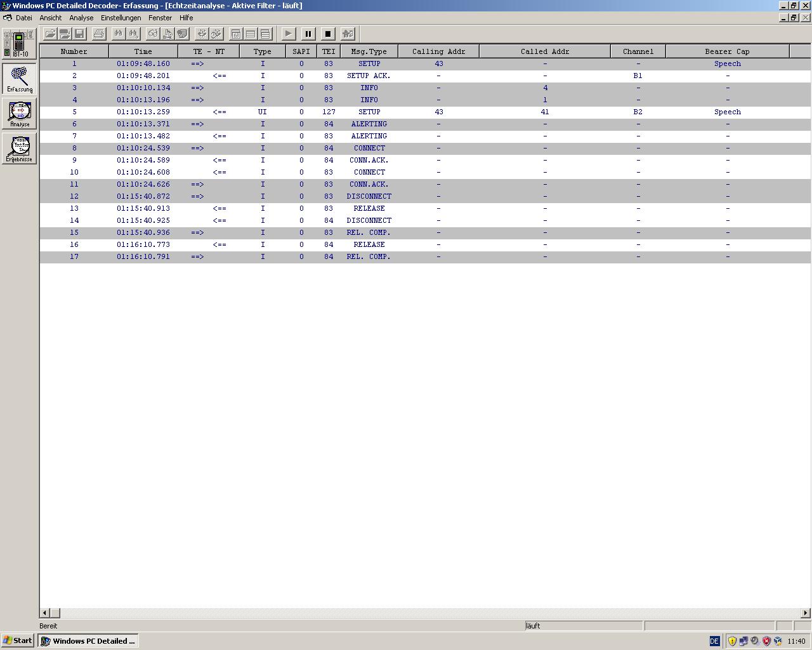Select row 5, the UI SETUP message
Viewport: 812px width, 650px height.
[x=369, y=112]
